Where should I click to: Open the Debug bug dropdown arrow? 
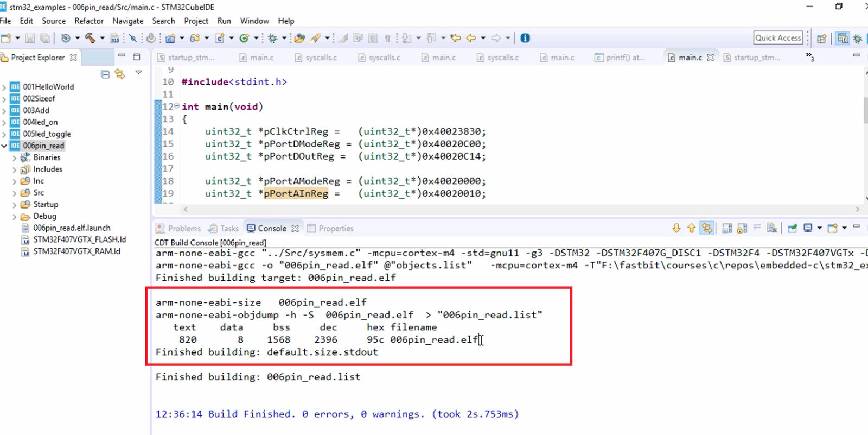click(x=284, y=38)
